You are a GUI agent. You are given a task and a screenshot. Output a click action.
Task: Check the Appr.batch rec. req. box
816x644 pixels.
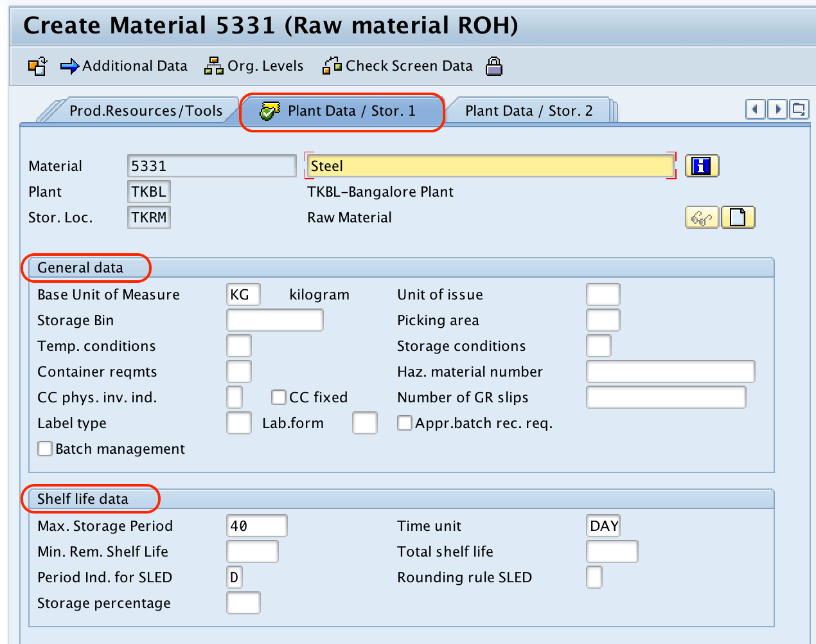tap(404, 423)
